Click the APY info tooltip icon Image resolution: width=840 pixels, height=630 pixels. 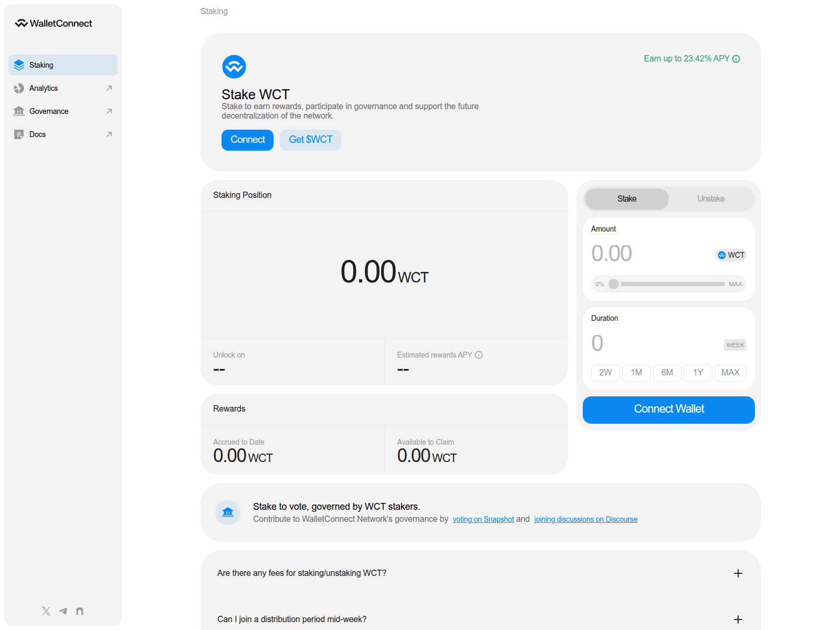736,59
